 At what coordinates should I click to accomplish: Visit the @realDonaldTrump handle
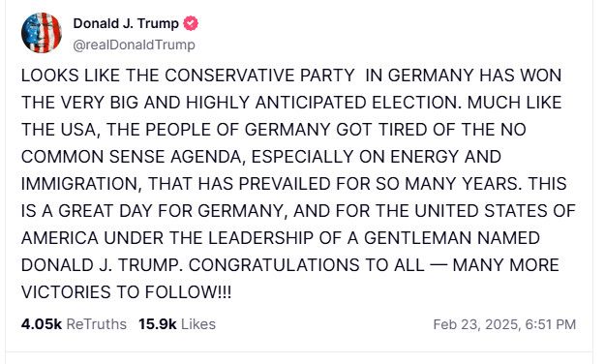click(x=135, y=45)
